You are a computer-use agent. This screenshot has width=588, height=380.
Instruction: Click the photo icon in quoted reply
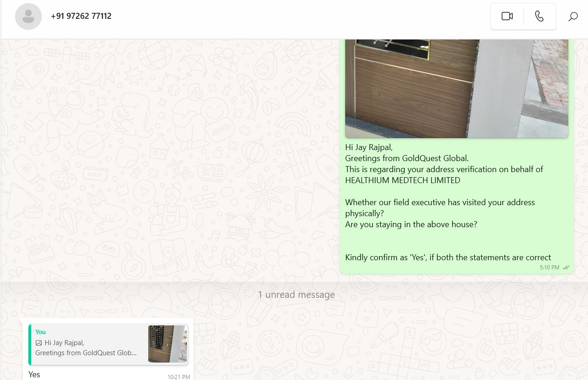pos(39,343)
